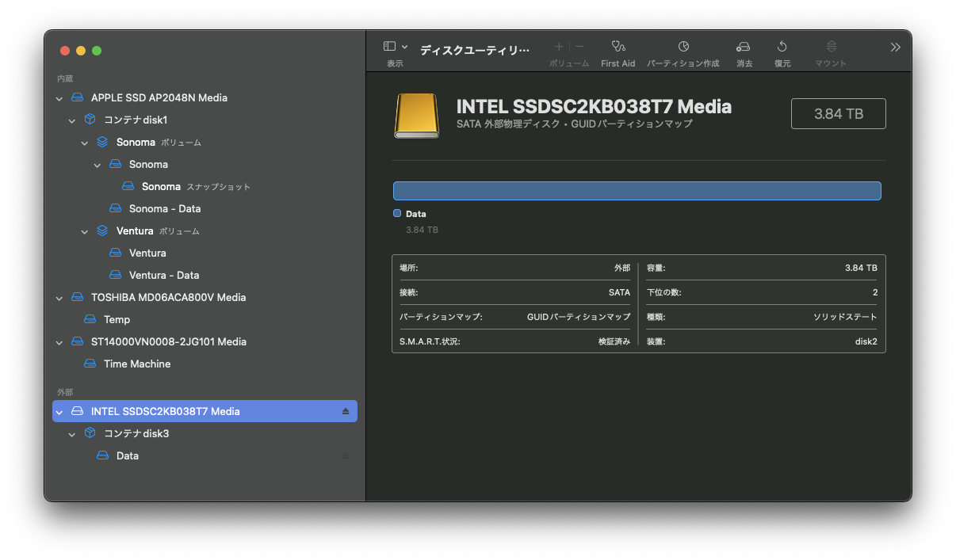Click the 外部 sidebar section header
This screenshot has width=956, height=560.
point(64,392)
